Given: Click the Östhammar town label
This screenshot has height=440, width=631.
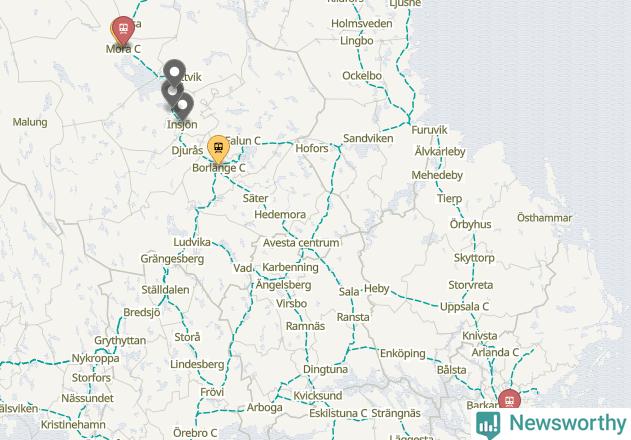Looking at the screenshot, I should pos(544,218).
